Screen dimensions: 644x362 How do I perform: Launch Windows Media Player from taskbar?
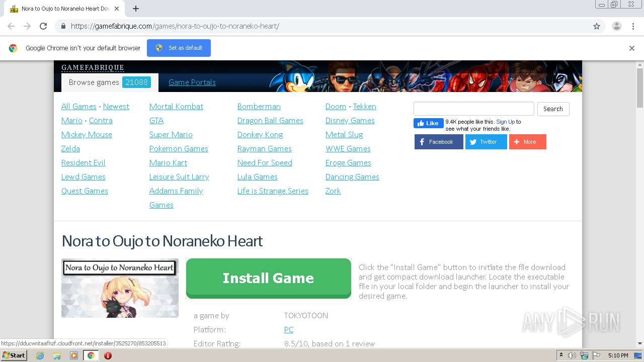tap(74, 355)
